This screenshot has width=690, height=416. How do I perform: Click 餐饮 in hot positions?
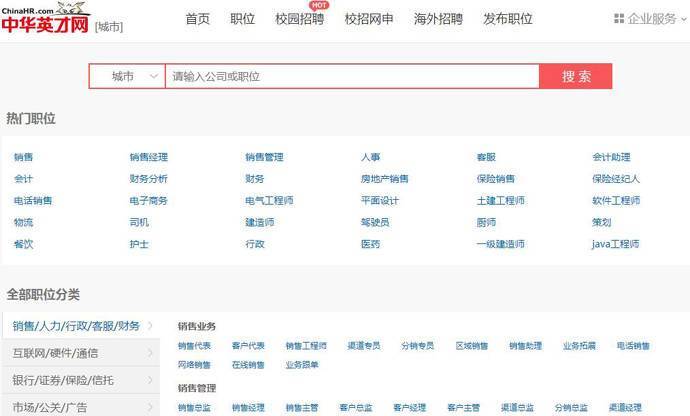click(23, 244)
